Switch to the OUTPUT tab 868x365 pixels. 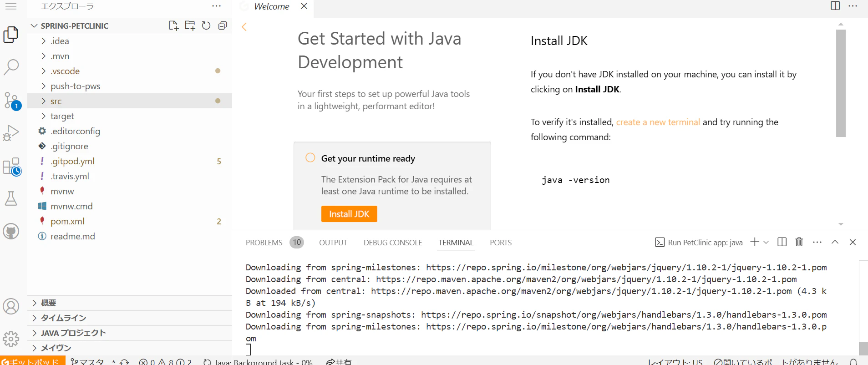pyautogui.click(x=333, y=243)
